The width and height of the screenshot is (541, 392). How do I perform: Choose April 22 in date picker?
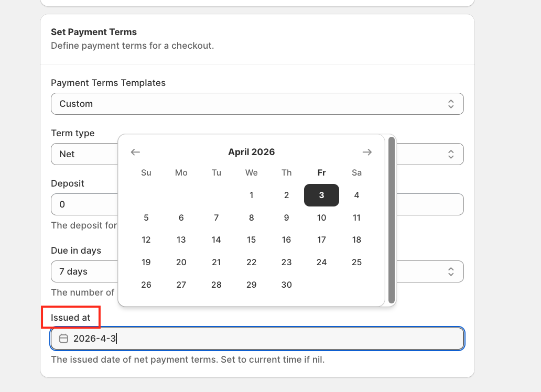pos(251,262)
